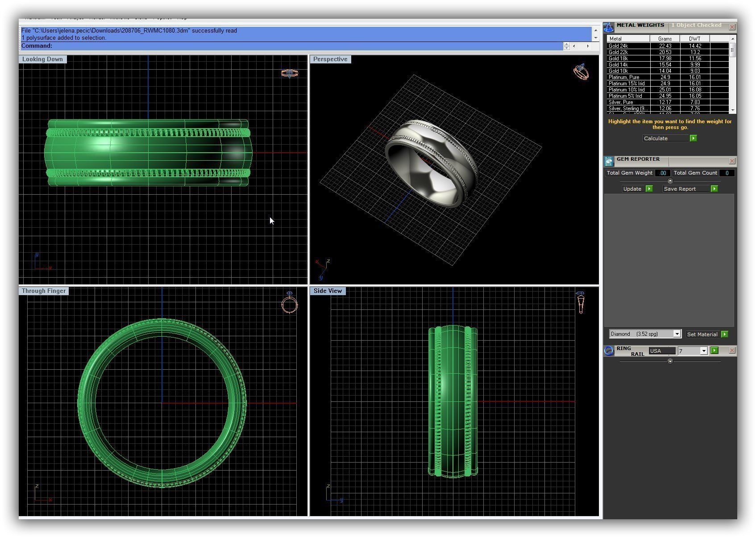Select the Platinum, Pure row

[x=668, y=77]
